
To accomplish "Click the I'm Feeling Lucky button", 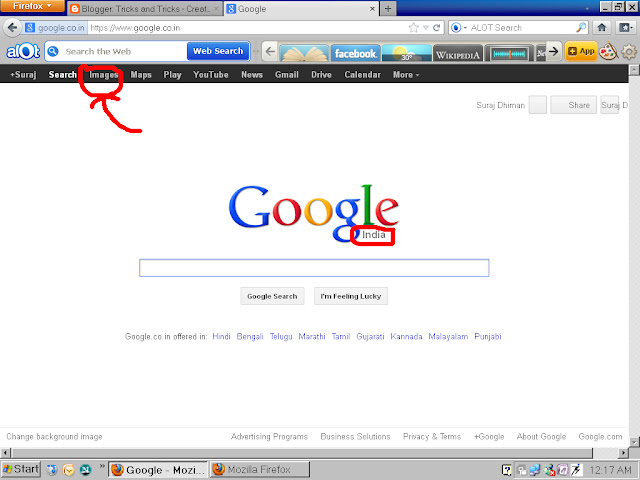I will pos(351,296).
